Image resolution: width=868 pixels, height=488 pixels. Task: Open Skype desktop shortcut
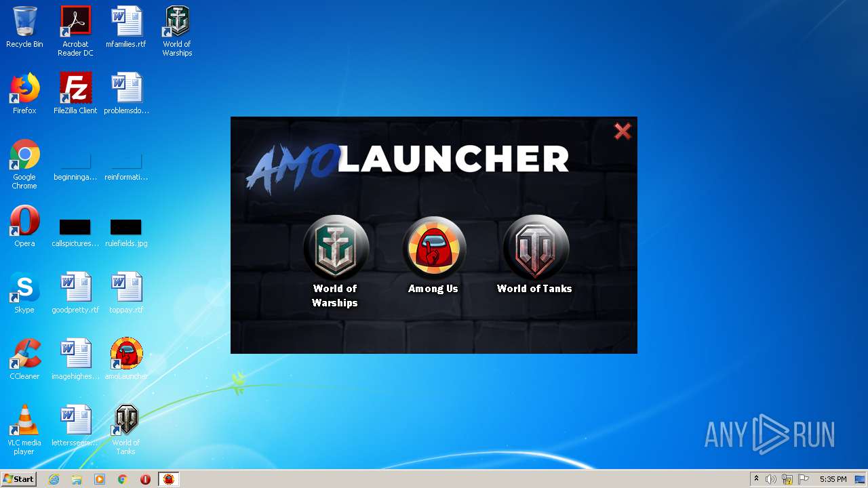pos(24,293)
